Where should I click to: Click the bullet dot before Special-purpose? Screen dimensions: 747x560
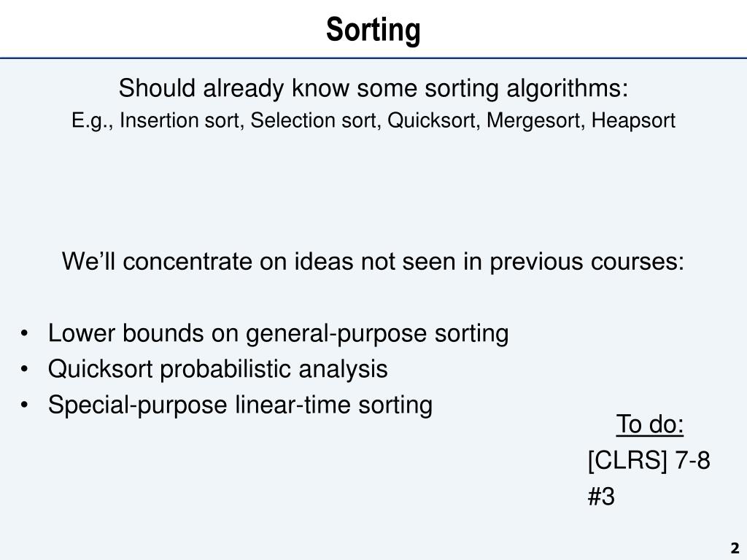[25, 405]
